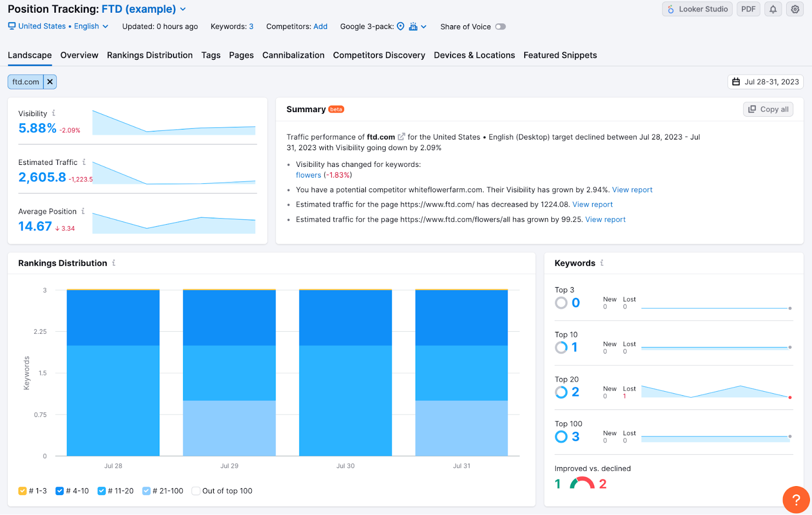The height and width of the screenshot is (515, 812).
Task: Uncheck the # 11-20 legend checkbox
Action: [101, 491]
